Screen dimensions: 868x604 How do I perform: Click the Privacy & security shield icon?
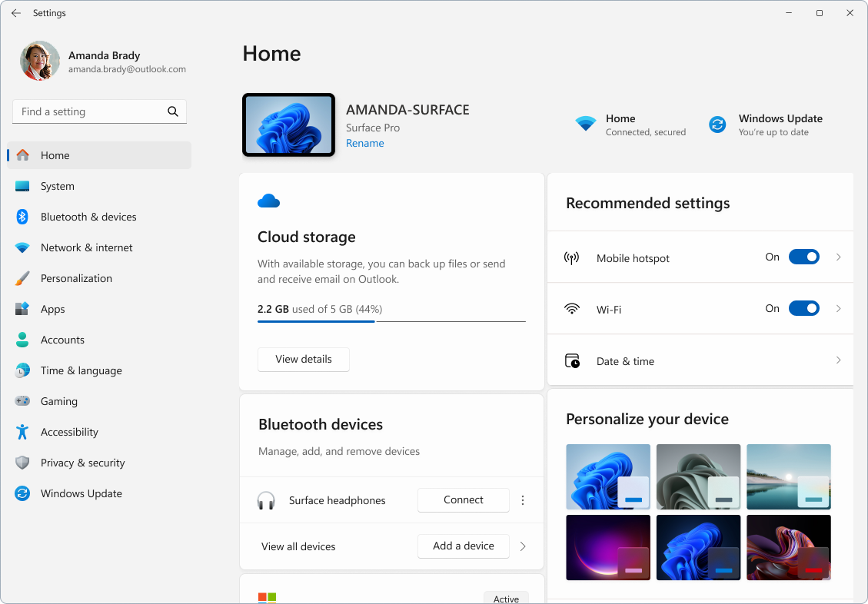coord(22,463)
